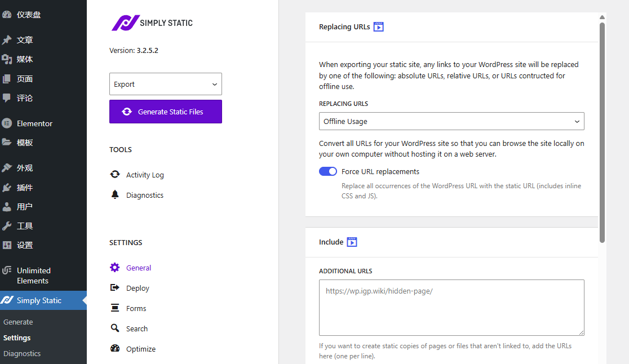The image size is (629, 364).
Task: Click the Search magnifier icon
Action: 115,329
